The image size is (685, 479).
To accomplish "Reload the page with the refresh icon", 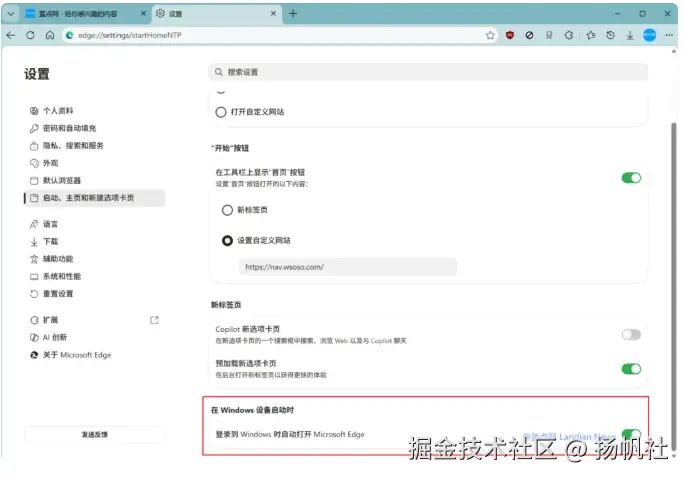I will point(30,35).
